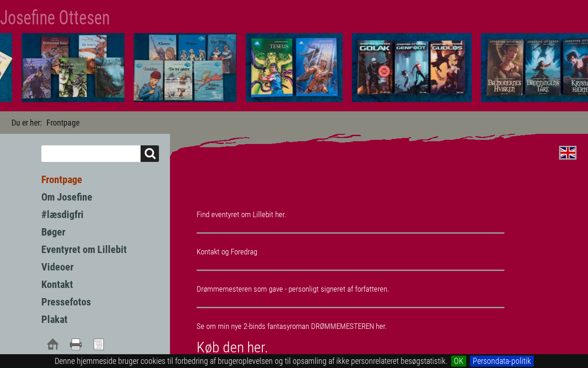This screenshot has height=368, width=588.
Task: Click the 'Køb den her.' link
Action: tap(232, 347)
